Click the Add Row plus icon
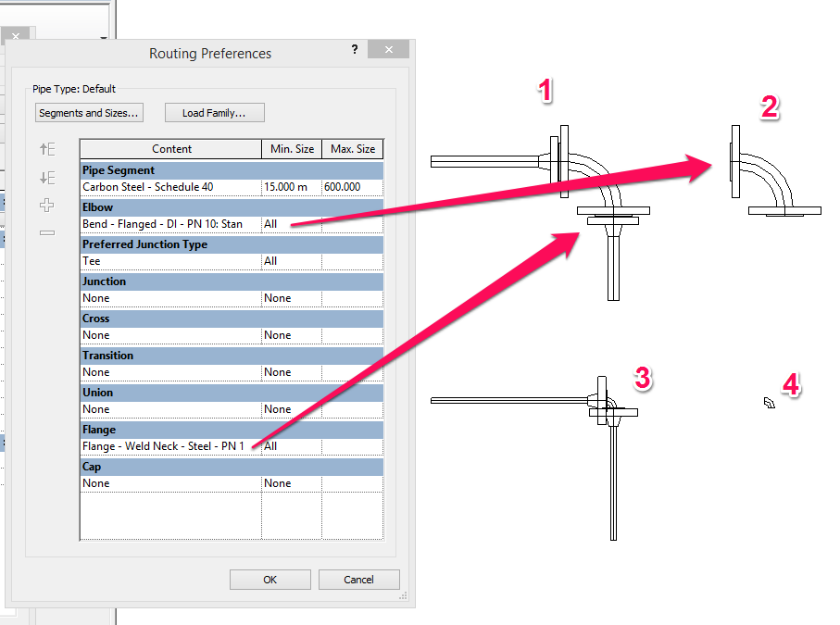This screenshot has width=840, height=625. pyautogui.click(x=47, y=206)
